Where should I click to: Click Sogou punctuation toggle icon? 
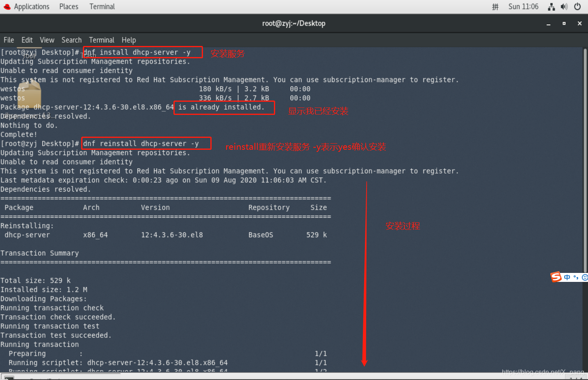(x=576, y=277)
